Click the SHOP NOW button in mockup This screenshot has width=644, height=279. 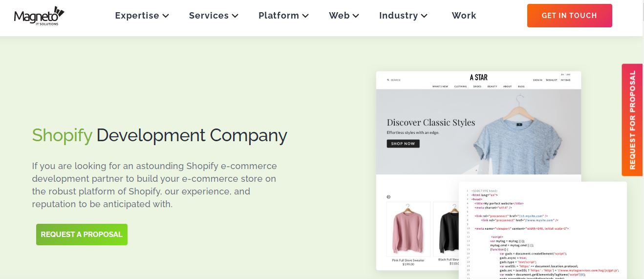point(403,144)
